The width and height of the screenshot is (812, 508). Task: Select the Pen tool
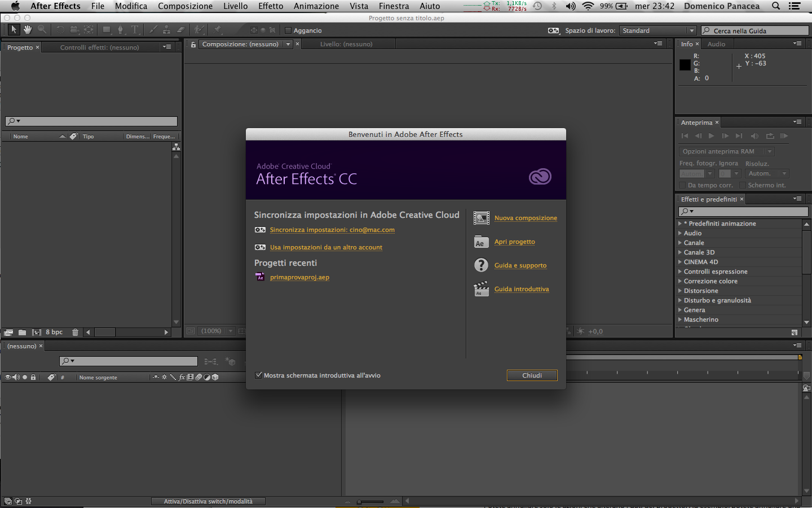click(x=120, y=30)
